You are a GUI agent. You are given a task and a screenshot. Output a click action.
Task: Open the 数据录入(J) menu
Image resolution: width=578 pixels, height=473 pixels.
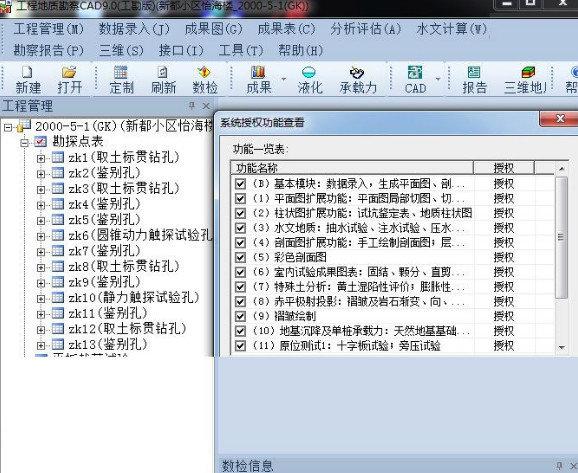point(134,29)
